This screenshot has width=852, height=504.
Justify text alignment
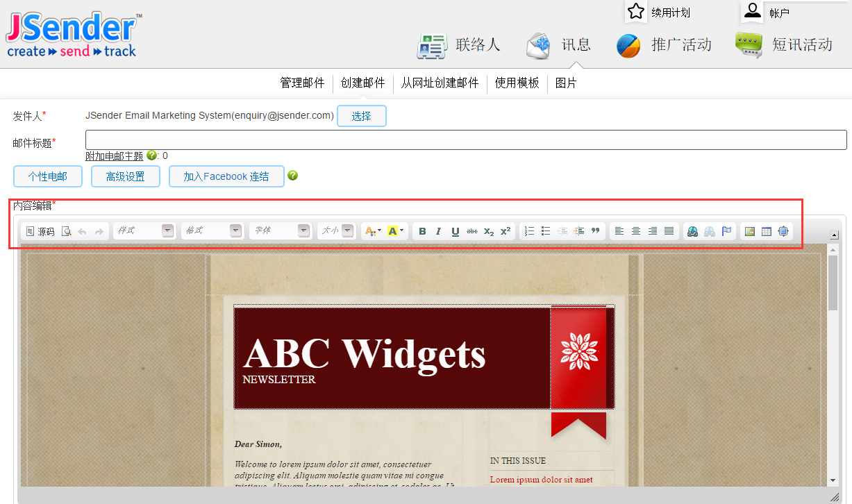pos(669,231)
